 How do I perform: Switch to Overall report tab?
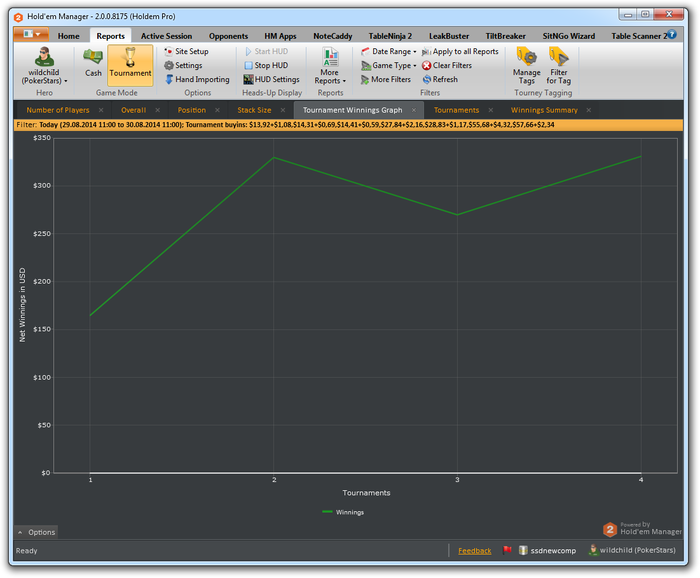(x=133, y=110)
